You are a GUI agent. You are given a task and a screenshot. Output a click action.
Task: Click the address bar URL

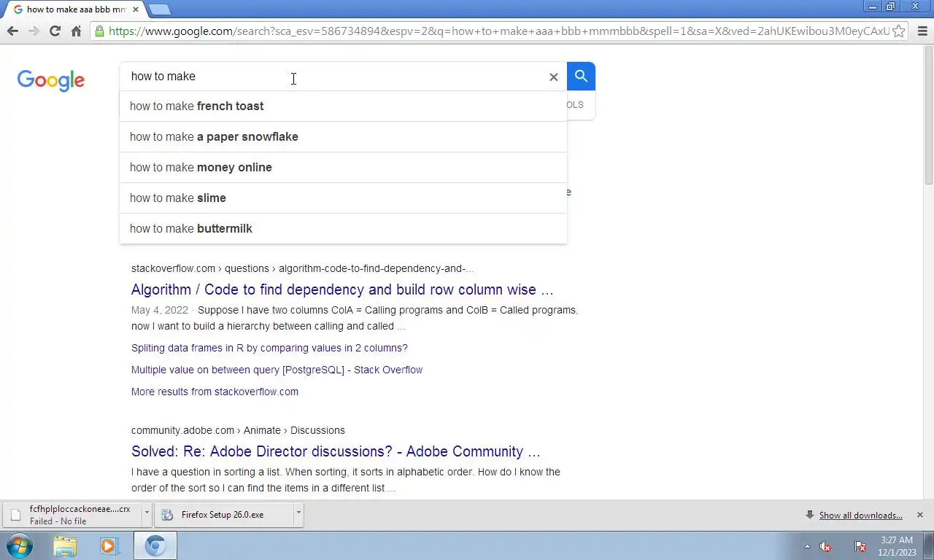point(499,31)
